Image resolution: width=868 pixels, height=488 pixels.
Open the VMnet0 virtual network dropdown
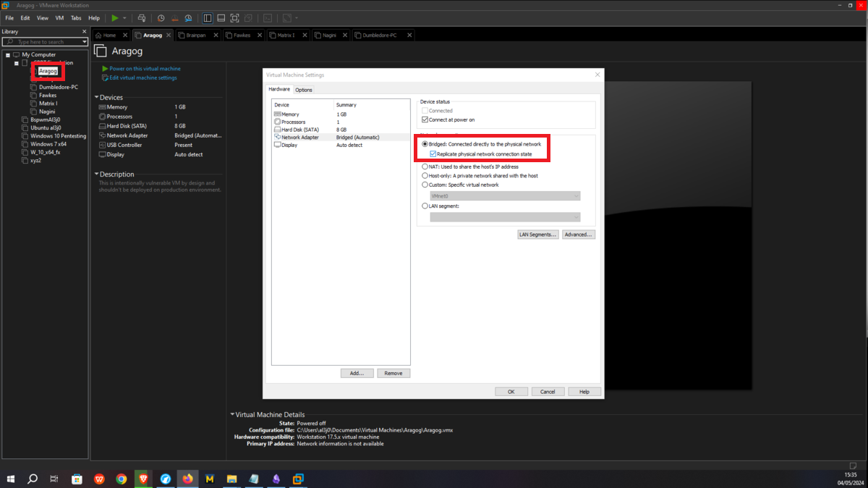(x=505, y=195)
